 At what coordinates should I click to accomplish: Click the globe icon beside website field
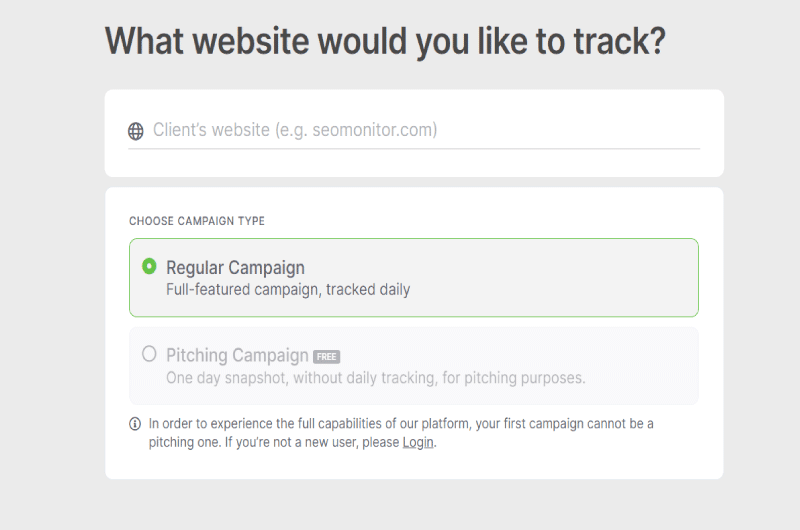click(x=136, y=131)
